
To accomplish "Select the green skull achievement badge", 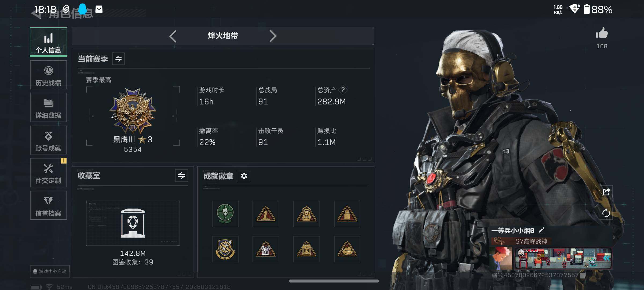I will click(225, 214).
